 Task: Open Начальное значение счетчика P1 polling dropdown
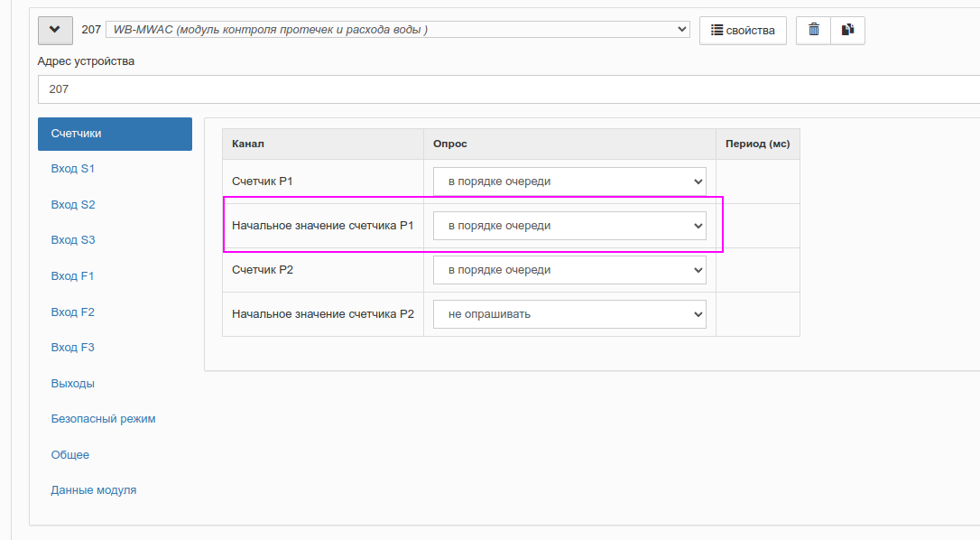[569, 226]
